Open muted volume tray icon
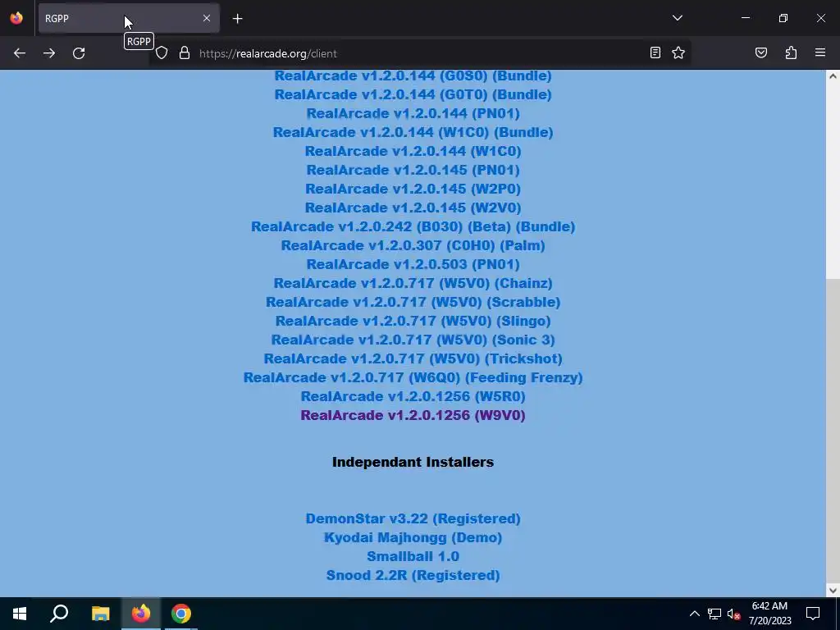The width and height of the screenshot is (840, 630). pos(733,614)
